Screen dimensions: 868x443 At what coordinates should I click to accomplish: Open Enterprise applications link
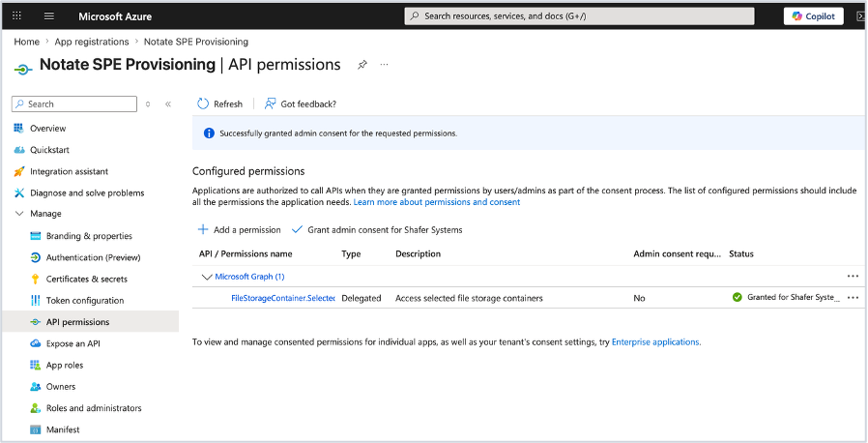pos(655,342)
